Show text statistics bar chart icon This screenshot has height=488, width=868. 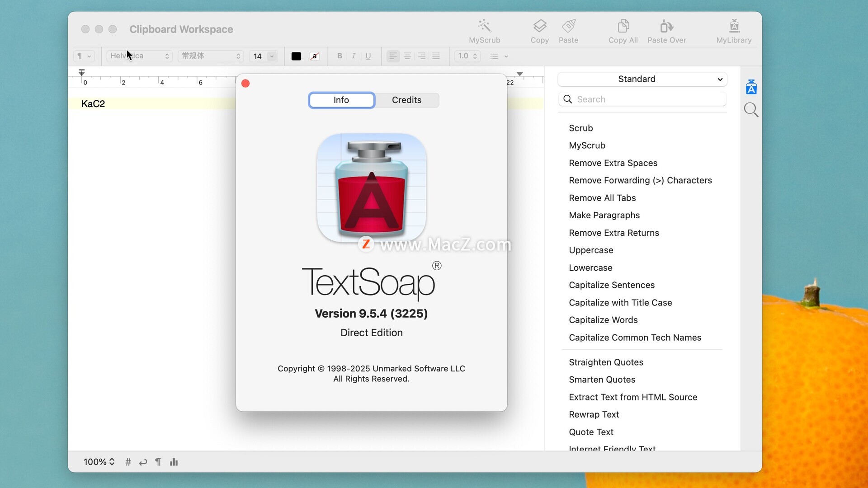pyautogui.click(x=174, y=462)
